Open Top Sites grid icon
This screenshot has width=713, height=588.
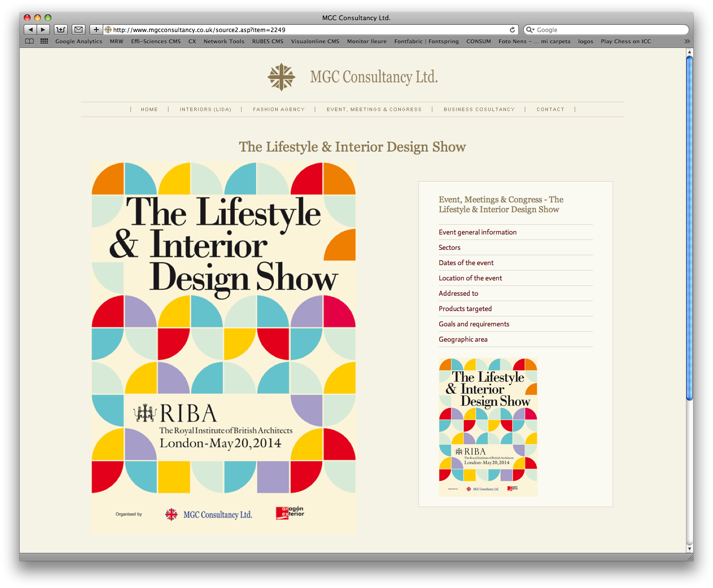coord(44,41)
